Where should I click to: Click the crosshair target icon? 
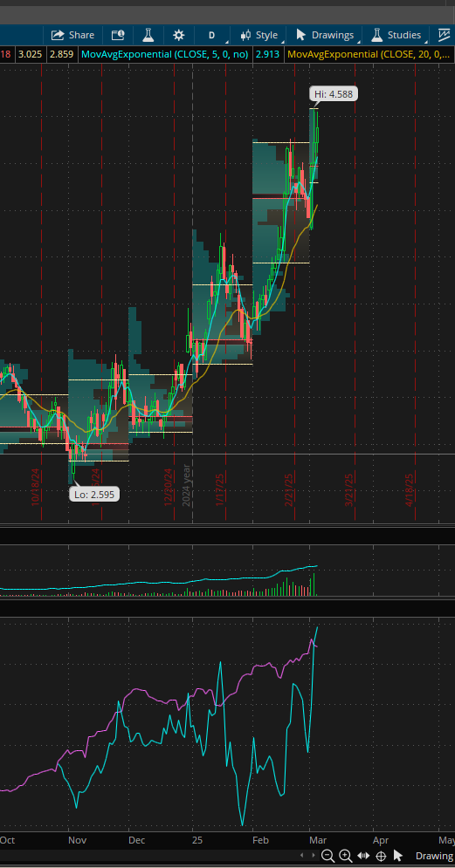pyautogui.click(x=381, y=856)
